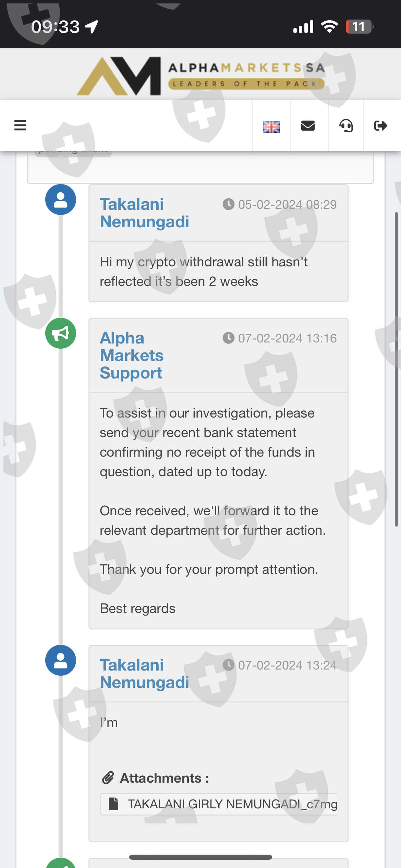This screenshot has width=401, height=868.
Task: Click the green megaphone support avatar
Action: click(x=61, y=333)
